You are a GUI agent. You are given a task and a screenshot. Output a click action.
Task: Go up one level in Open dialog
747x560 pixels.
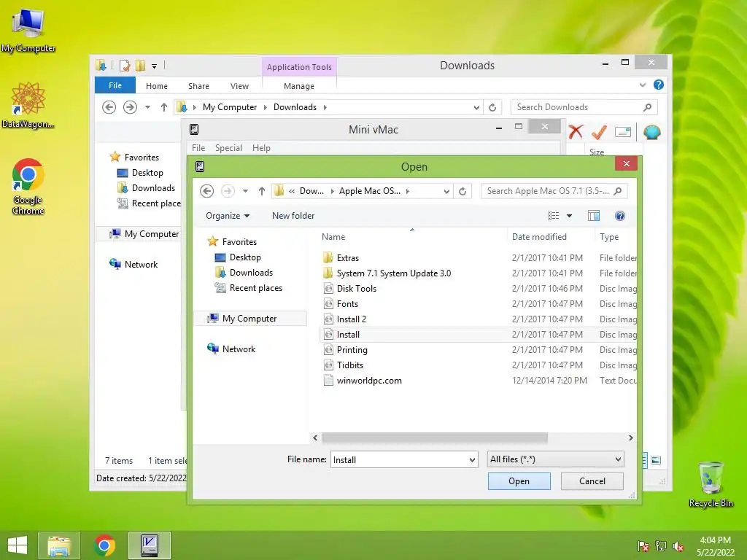(262, 191)
